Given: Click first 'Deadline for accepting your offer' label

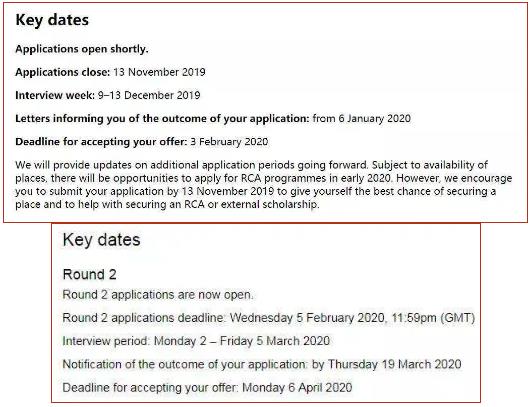Looking at the screenshot, I should pos(101,142).
